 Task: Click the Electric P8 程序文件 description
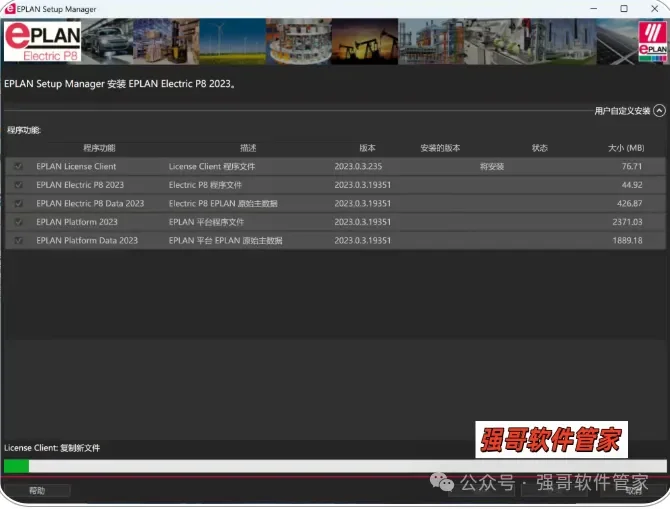point(205,185)
